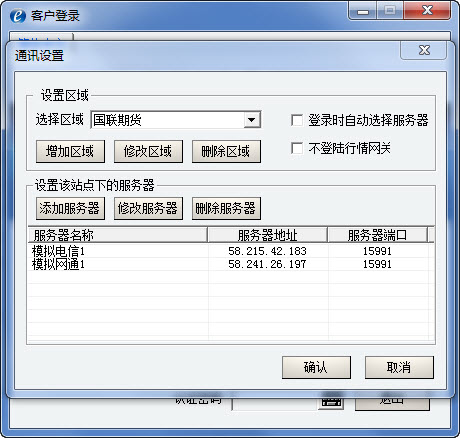Tick the 不登陆行情网关 checkbox

point(297,148)
